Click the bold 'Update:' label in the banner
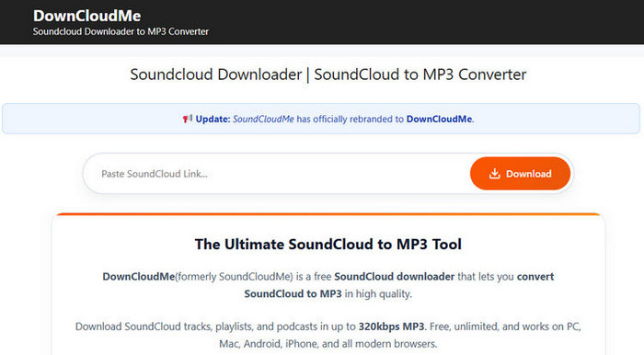This screenshot has width=644, height=355. pos(213,119)
